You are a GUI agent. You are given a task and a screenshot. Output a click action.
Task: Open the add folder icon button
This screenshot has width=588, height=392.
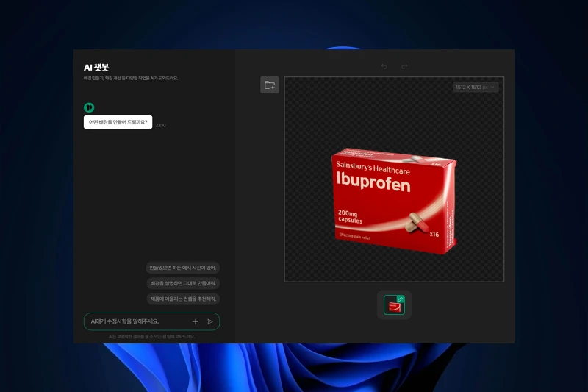[270, 85]
